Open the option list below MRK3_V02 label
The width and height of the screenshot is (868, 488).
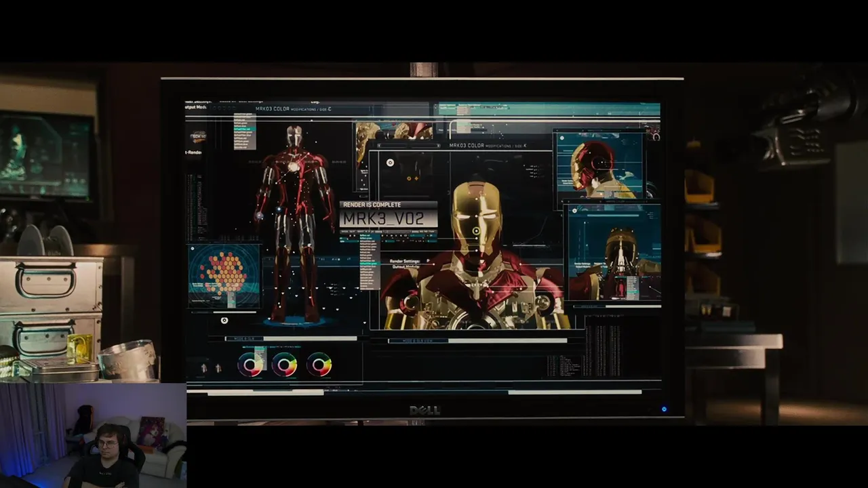(x=370, y=261)
